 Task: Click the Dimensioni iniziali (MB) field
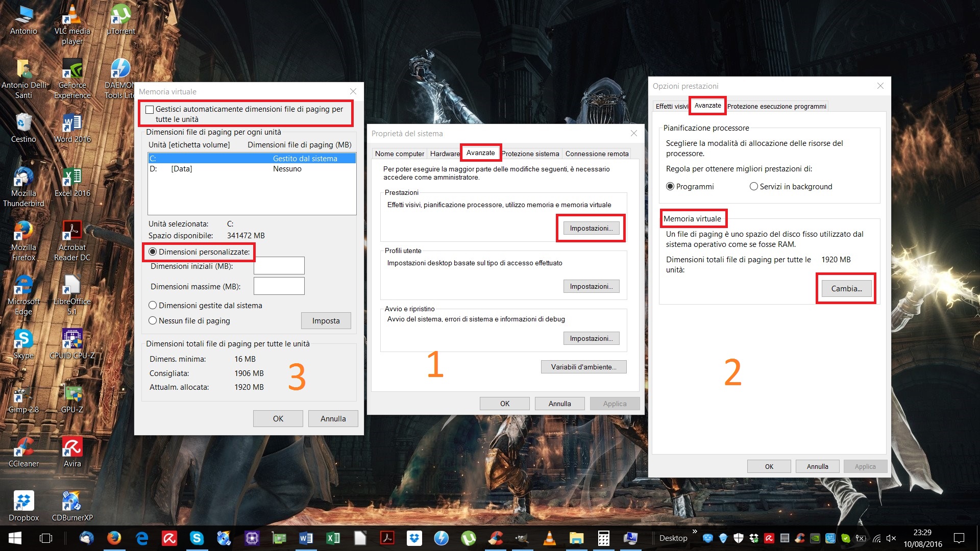point(279,266)
